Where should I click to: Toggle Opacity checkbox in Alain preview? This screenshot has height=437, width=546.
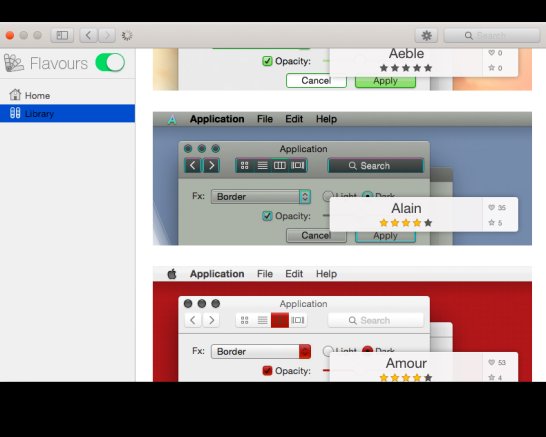[267, 216]
